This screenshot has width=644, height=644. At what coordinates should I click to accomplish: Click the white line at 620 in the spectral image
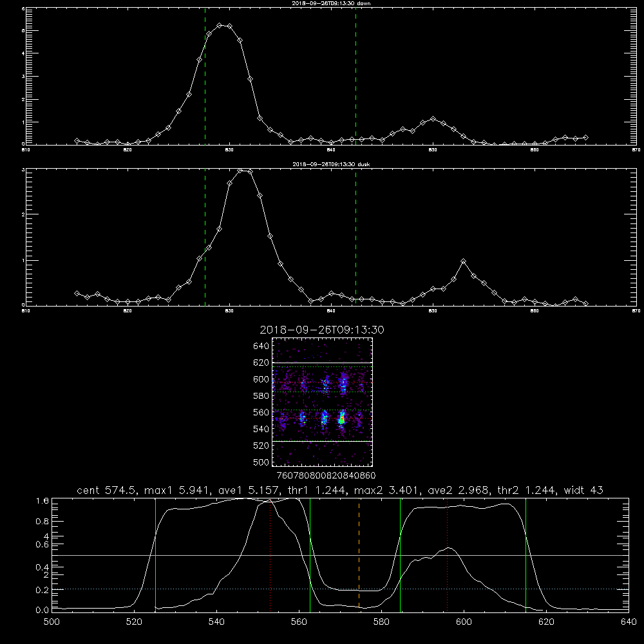point(323,363)
